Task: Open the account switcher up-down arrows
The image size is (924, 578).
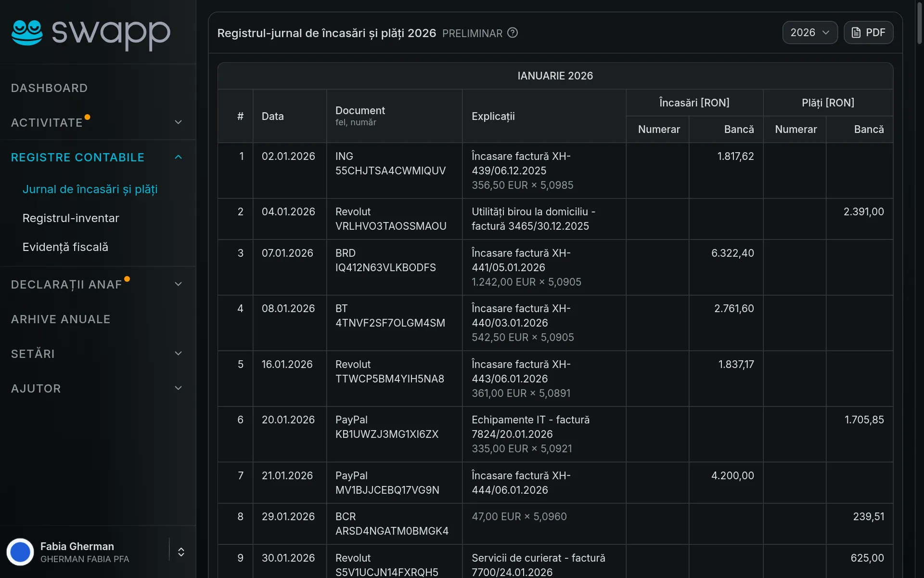Action: coord(181,552)
